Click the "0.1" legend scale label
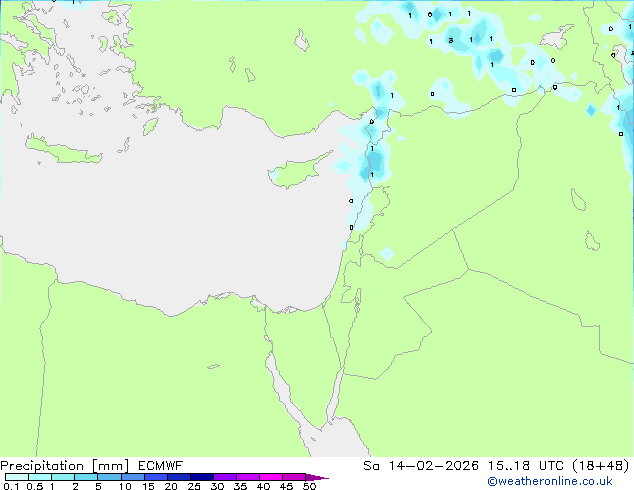Screen dimensions: 634x490 [11, 486]
